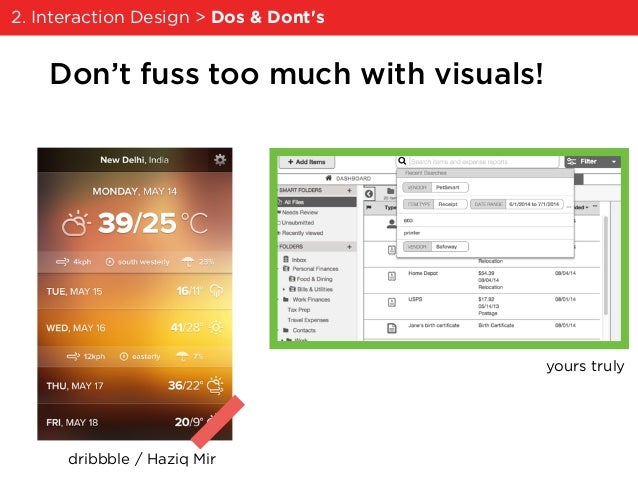Expand the Bills & Utilities folder

click(284, 289)
